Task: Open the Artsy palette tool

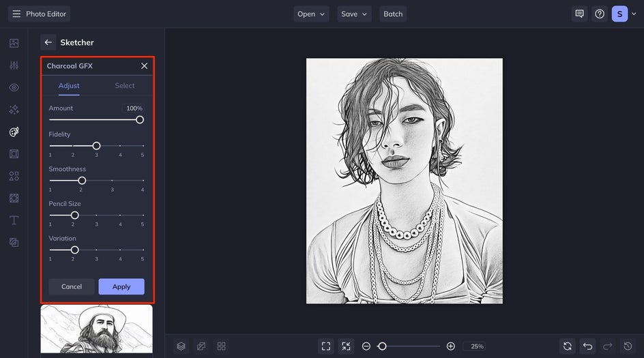Action: pos(14,132)
